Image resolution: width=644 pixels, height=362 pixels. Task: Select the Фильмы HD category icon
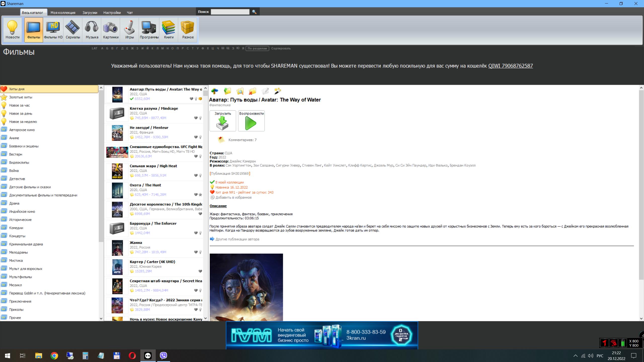pyautogui.click(x=53, y=30)
